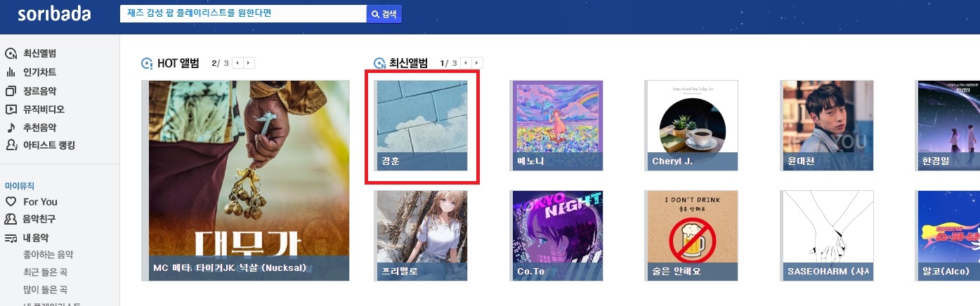Go to previous HOT 앨범 page
Image resolution: width=980 pixels, height=306 pixels.
point(237,63)
